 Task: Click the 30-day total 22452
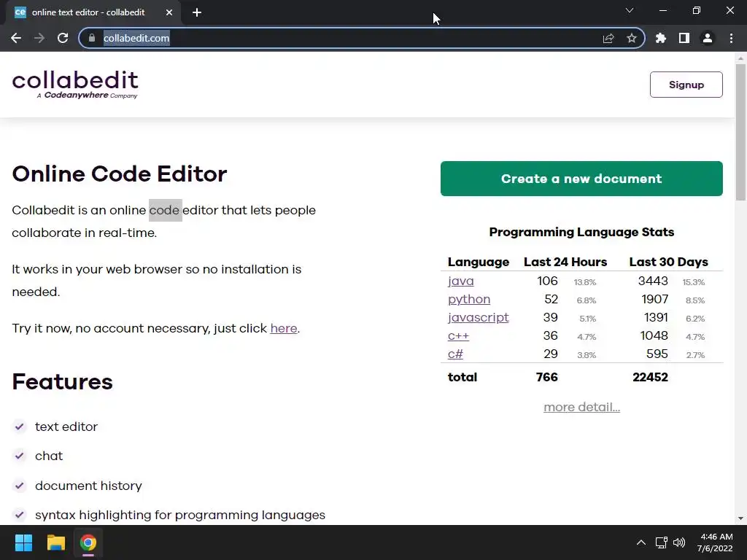(x=650, y=377)
